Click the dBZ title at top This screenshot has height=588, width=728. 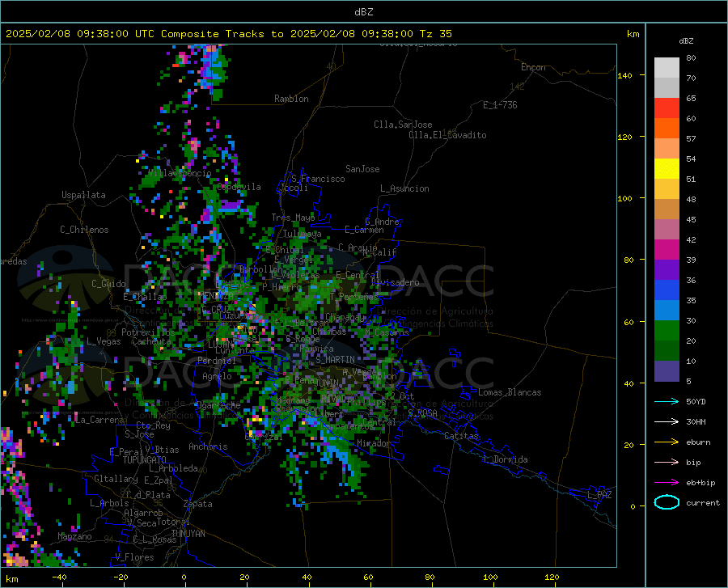[363, 12]
